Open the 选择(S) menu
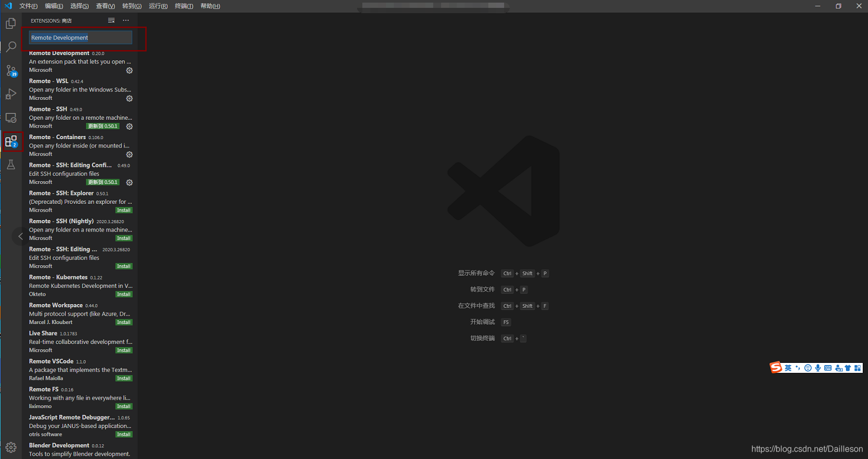 pyautogui.click(x=80, y=6)
